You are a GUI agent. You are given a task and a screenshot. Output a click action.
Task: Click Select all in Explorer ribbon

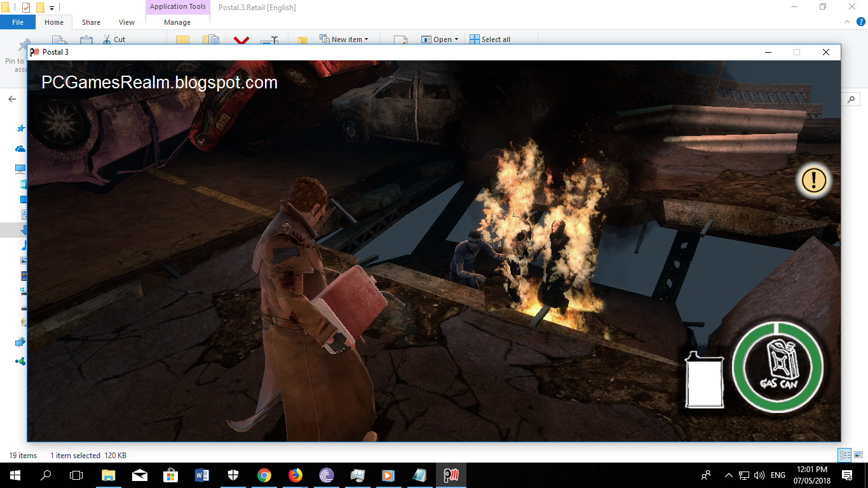pos(490,39)
